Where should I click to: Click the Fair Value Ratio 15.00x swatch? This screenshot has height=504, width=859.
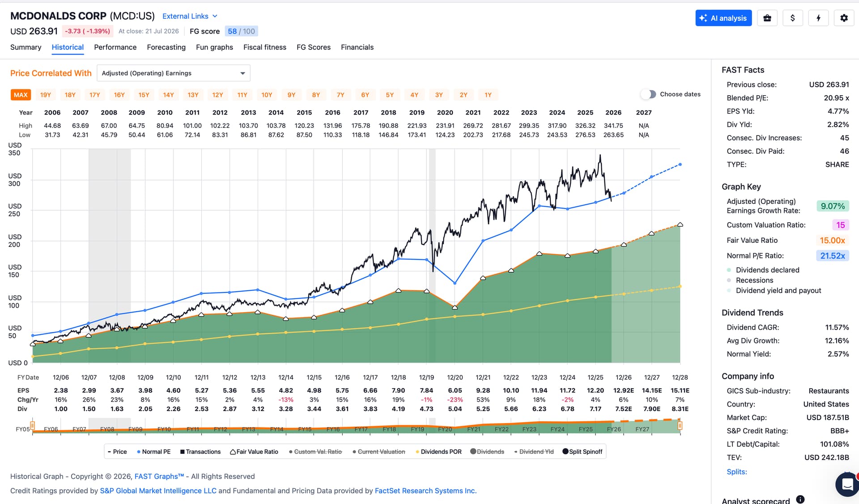tap(832, 241)
